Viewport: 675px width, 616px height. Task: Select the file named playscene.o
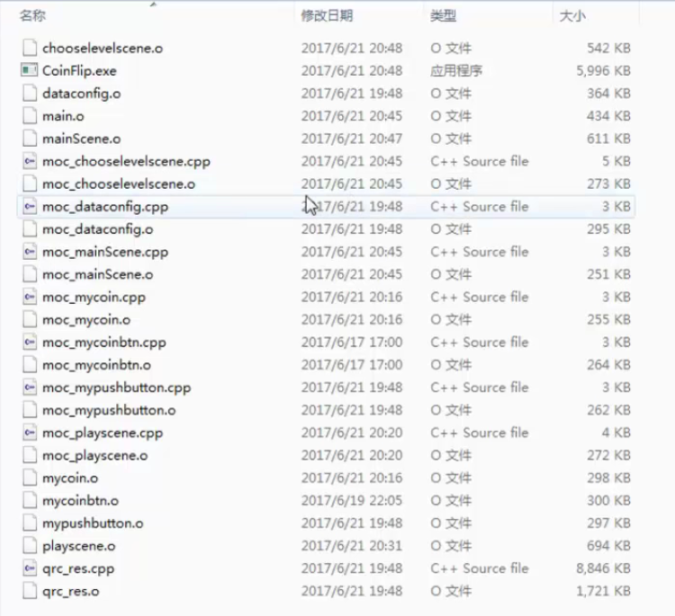tap(79, 546)
